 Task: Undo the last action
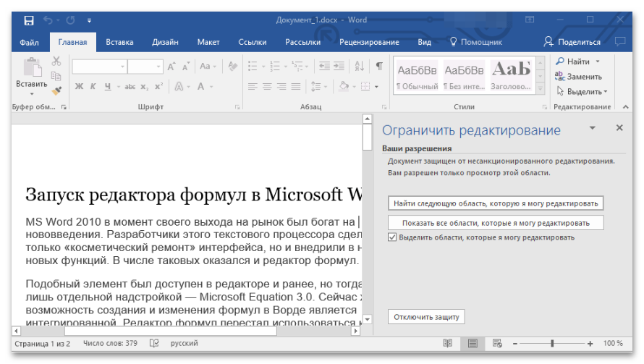[48, 20]
